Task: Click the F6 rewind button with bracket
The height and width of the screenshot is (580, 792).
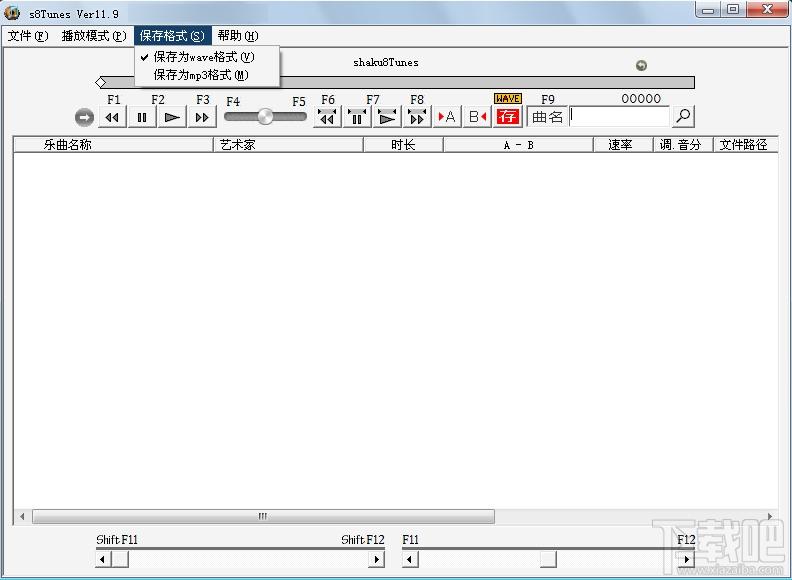Action: 327,117
